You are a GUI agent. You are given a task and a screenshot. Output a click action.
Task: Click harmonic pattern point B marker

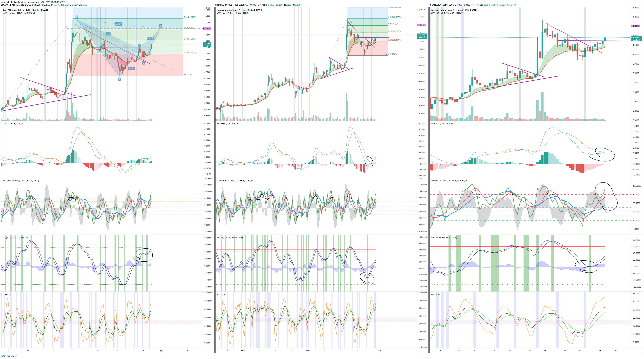click(139, 45)
